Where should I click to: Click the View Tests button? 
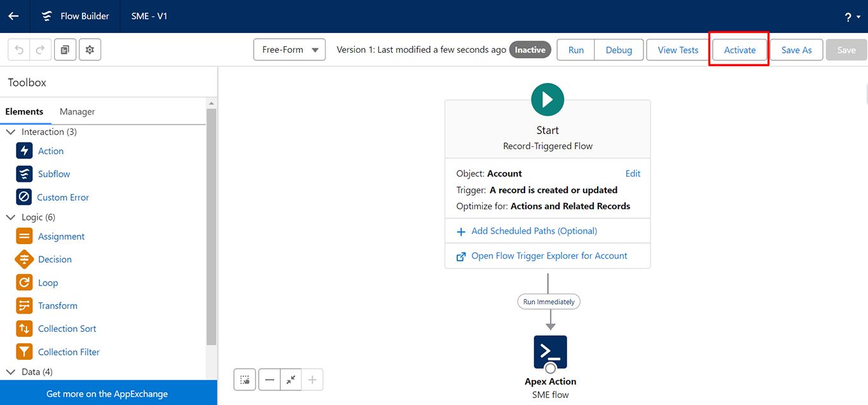(678, 50)
